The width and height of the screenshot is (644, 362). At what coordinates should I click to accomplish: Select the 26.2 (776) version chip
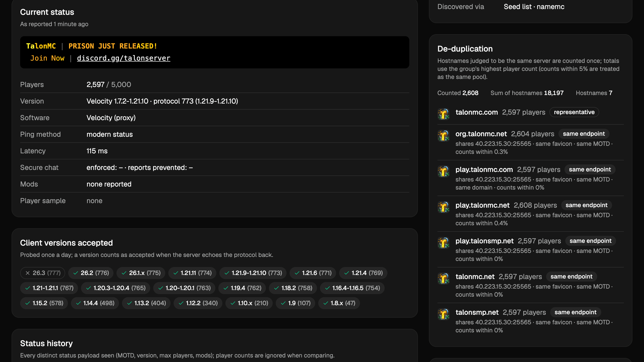(x=91, y=273)
